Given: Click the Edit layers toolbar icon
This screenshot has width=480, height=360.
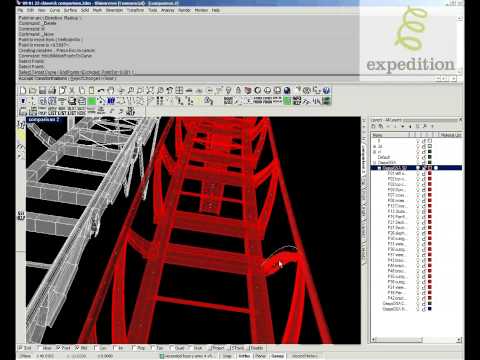Looking at the screenshot, I should (x=248, y=90).
